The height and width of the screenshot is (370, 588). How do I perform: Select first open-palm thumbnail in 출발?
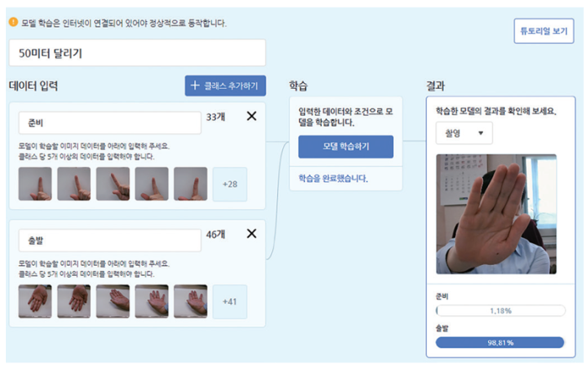coord(35,301)
